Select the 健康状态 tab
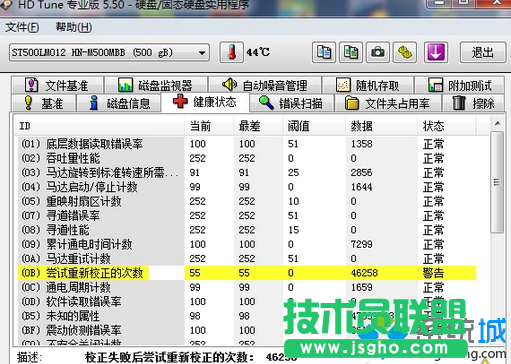The height and width of the screenshot is (364, 511). [x=205, y=102]
